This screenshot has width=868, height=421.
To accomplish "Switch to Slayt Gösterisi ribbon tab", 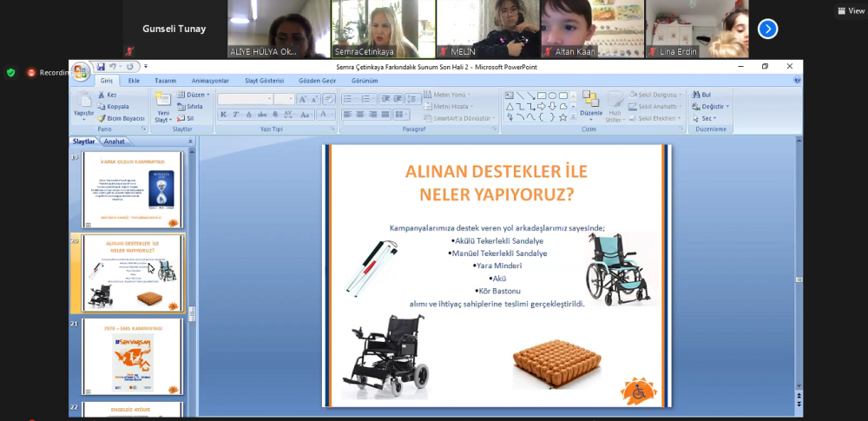I will (x=265, y=81).
